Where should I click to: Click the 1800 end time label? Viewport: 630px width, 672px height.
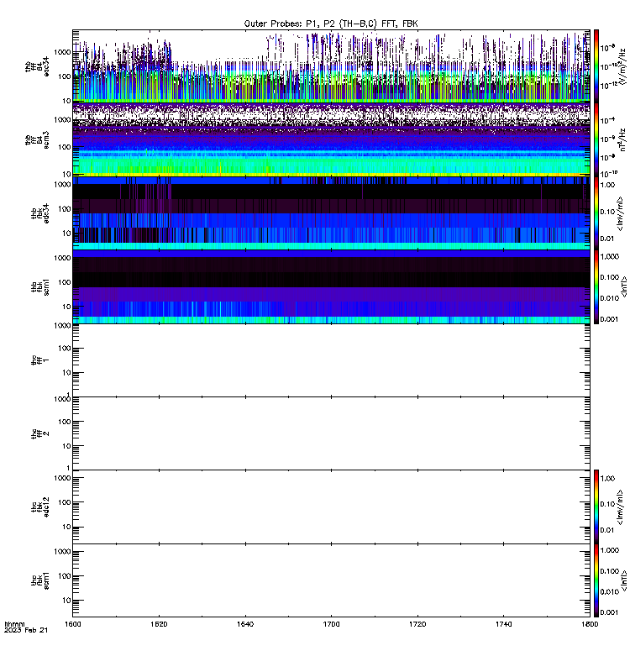590,624
